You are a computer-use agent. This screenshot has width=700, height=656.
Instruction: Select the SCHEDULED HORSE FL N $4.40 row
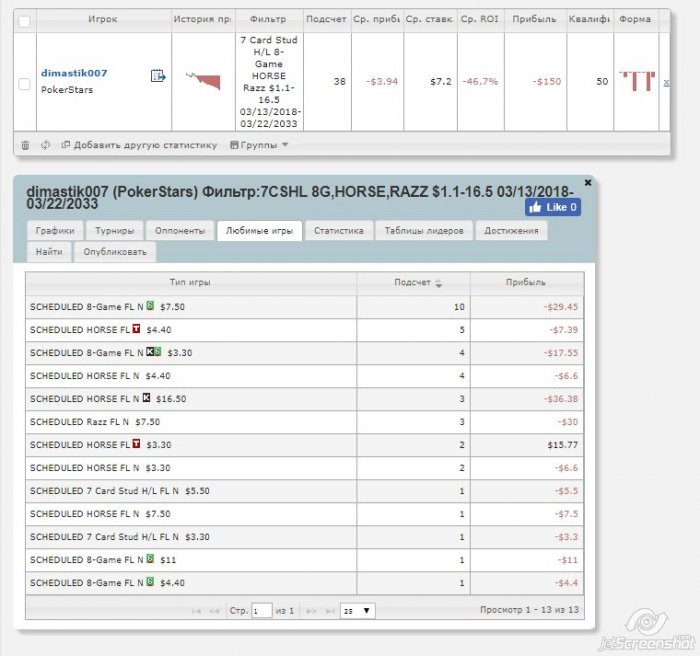pos(304,376)
